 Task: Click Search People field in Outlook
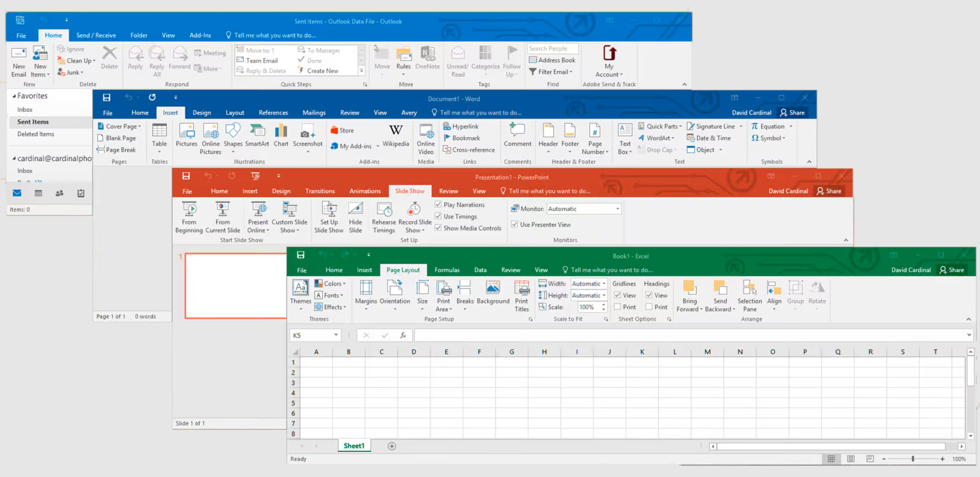coord(552,49)
